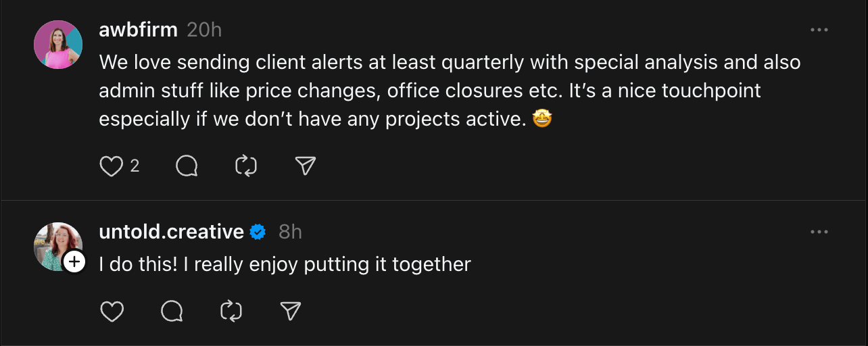Share awbfirm's post via paper plane icon
The width and height of the screenshot is (868, 346).
pyautogui.click(x=306, y=166)
